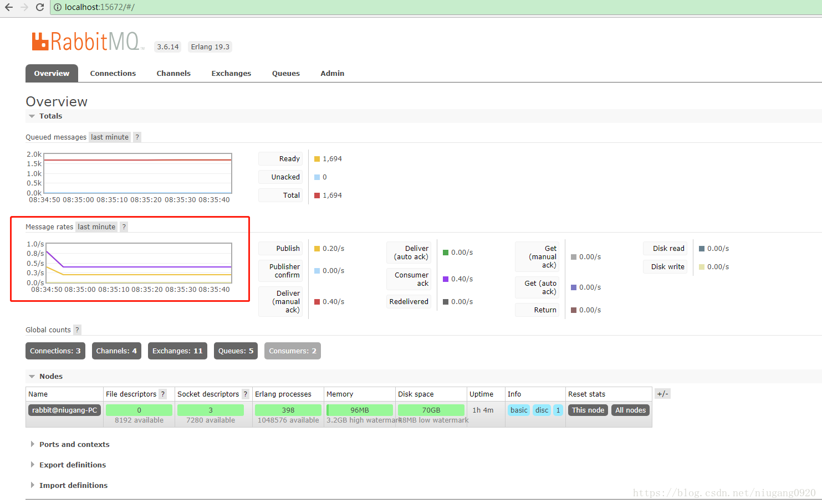
Task: Click the version 3.6.14 label
Action: click(168, 47)
